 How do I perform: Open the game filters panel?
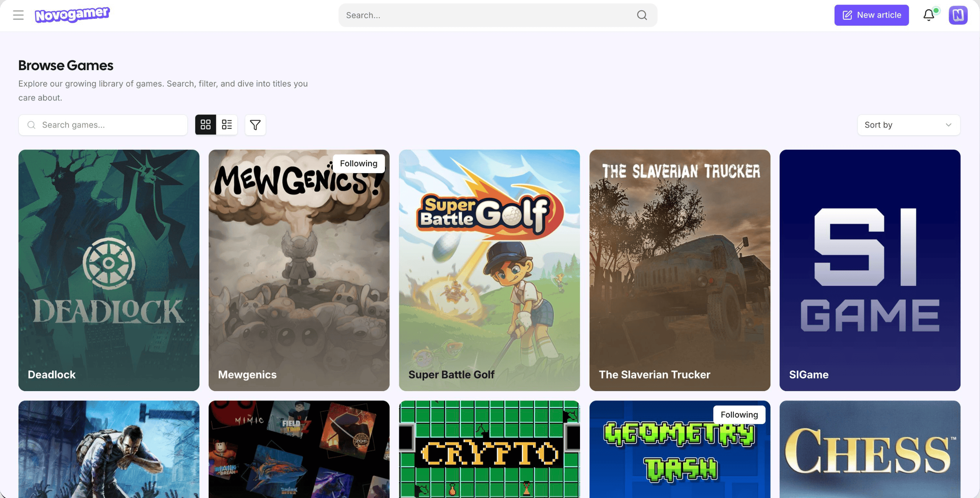(x=255, y=125)
